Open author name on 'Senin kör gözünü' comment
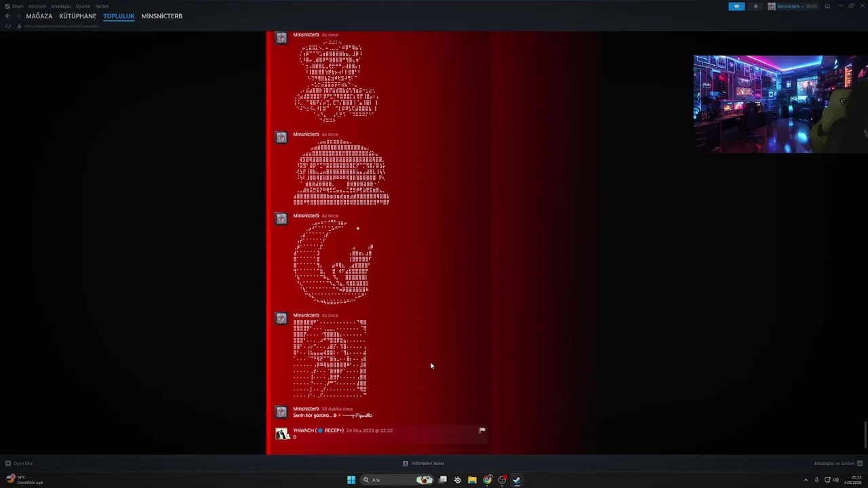This screenshot has width=868, height=488. tap(306, 409)
